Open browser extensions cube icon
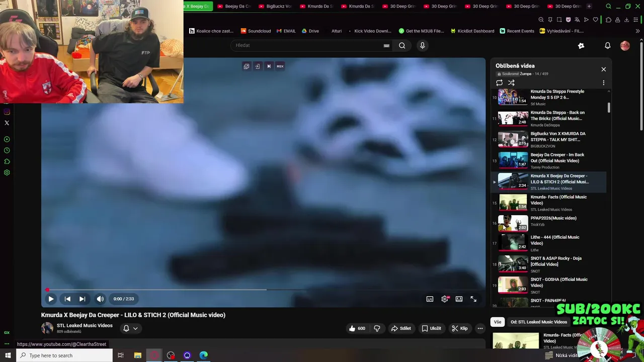The width and height of the screenshot is (644, 362). click(608, 20)
